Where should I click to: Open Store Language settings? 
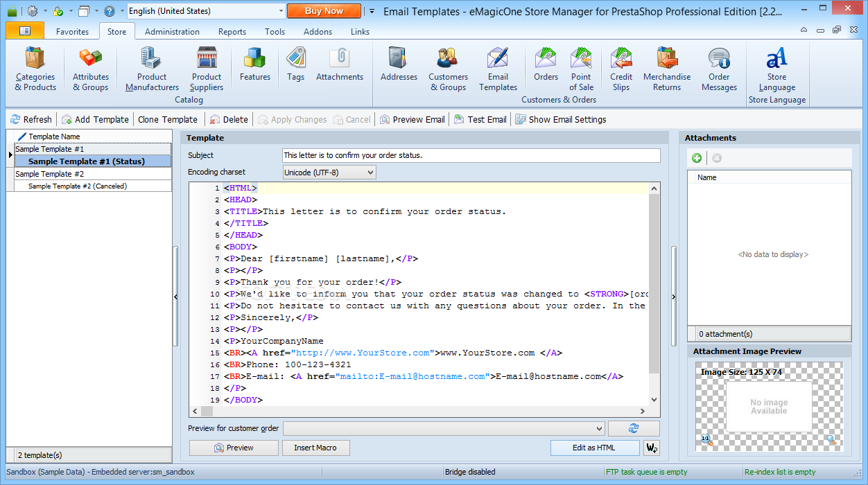coord(776,69)
